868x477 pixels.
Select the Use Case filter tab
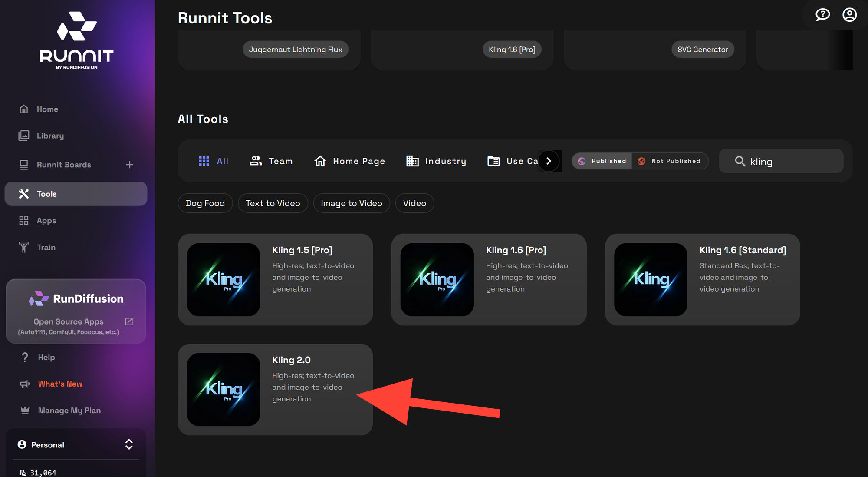[x=513, y=161]
